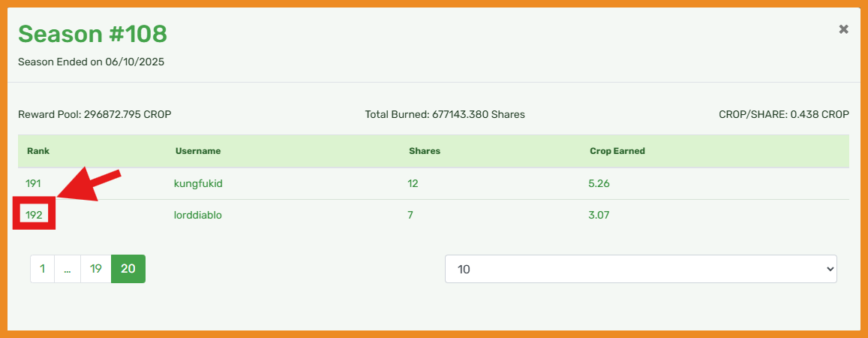868x338 pixels.
Task: Open the rows-per-page dropdown showing 10
Action: pyautogui.click(x=641, y=269)
